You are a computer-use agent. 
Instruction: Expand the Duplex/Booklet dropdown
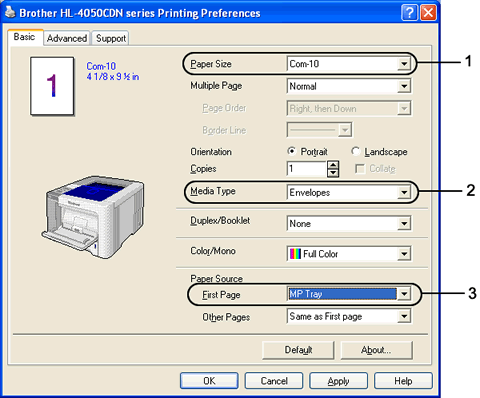[x=349, y=223]
